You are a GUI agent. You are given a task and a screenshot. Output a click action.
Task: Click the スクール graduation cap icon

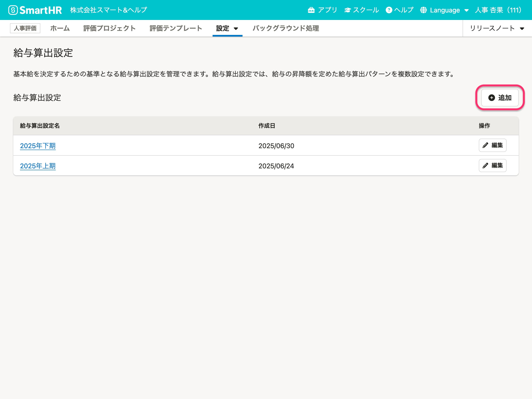pos(347,10)
